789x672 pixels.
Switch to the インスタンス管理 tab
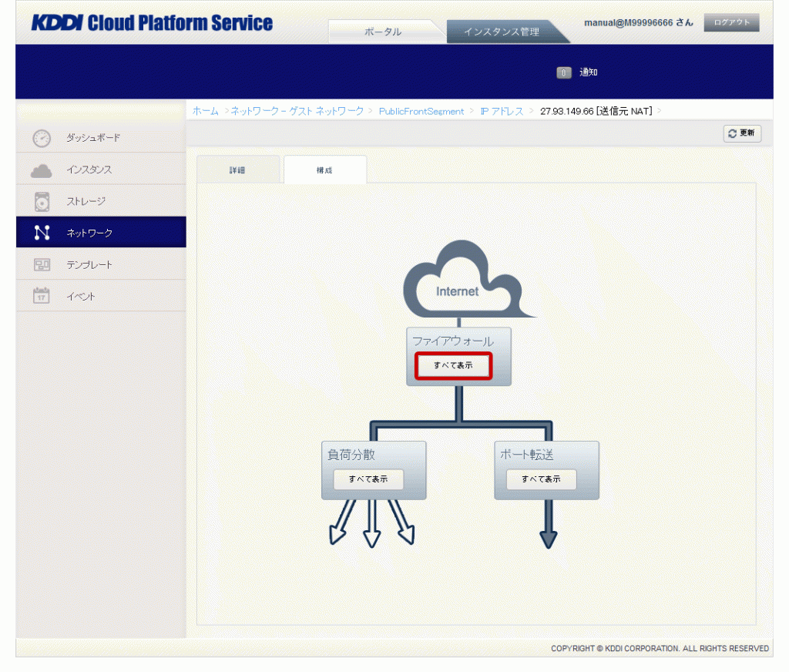pyautogui.click(x=502, y=32)
